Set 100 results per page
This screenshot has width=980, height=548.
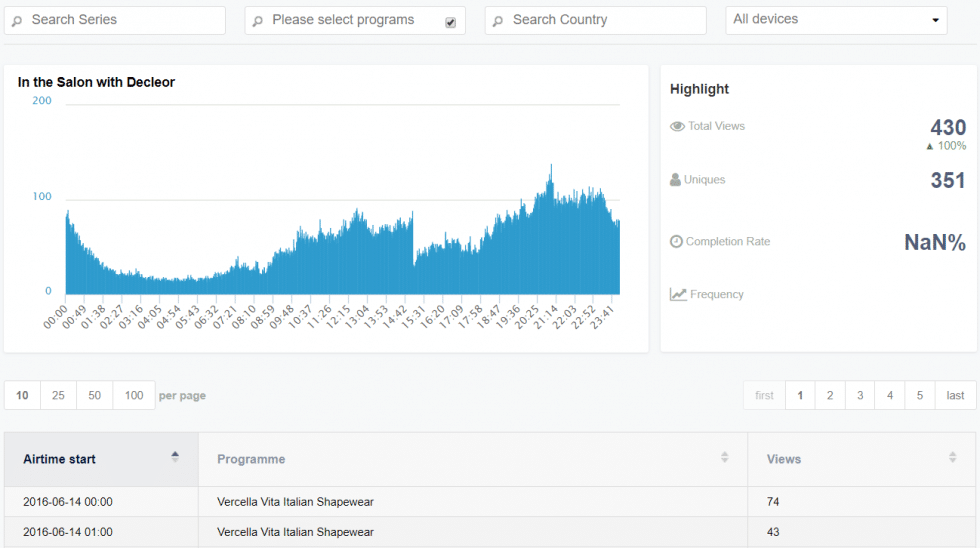pos(134,396)
